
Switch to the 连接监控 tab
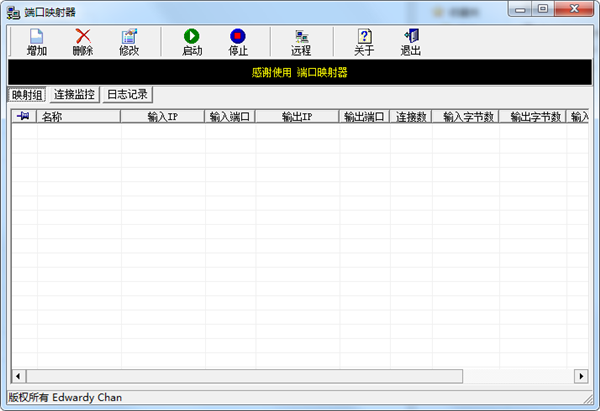click(75, 95)
